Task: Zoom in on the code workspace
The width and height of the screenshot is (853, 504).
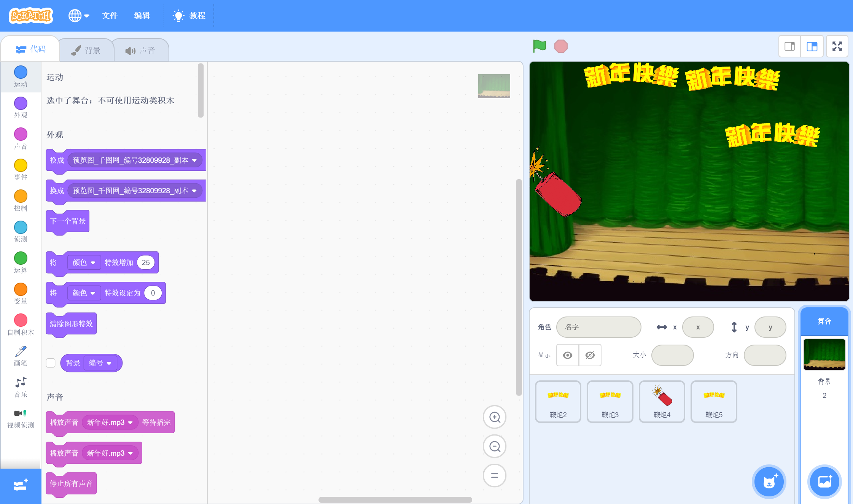Action: 494,417
